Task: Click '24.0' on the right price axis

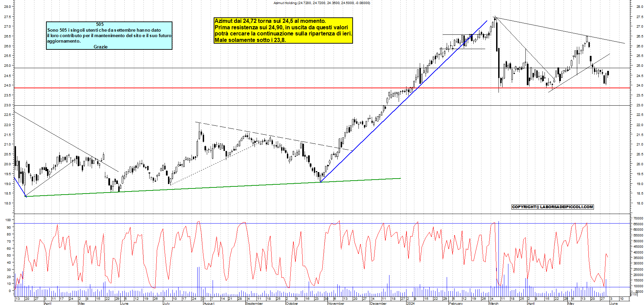Action: [639, 86]
